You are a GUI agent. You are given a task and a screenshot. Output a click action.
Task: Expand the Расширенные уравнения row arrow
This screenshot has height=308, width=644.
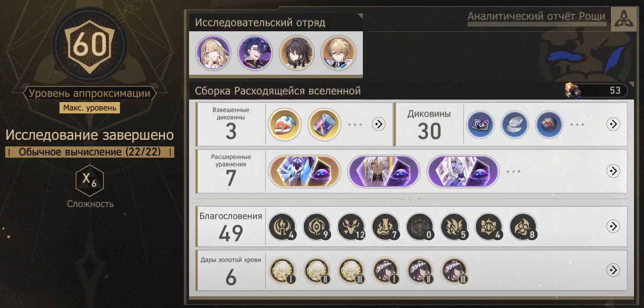613,171
